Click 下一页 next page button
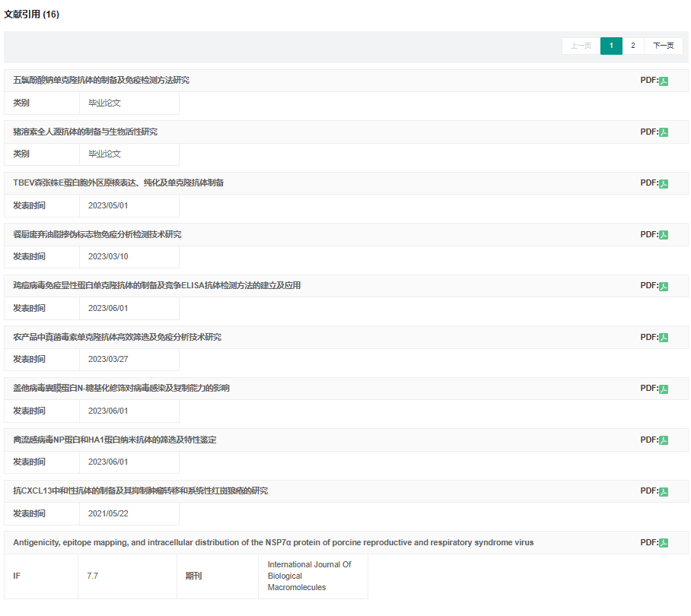The image size is (691, 616). click(x=663, y=46)
